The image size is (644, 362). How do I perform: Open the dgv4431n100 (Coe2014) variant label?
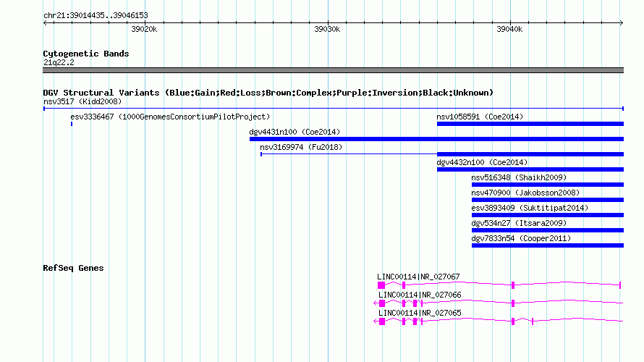[x=295, y=132]
